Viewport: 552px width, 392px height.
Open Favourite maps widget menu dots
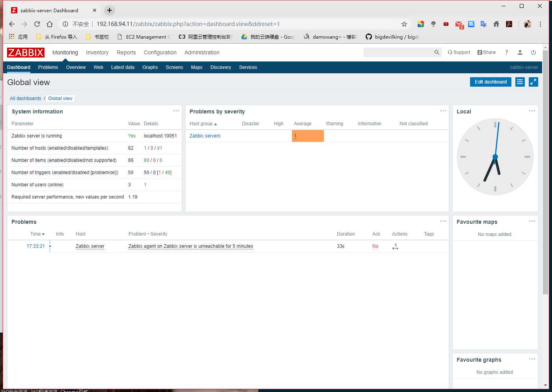tap(532, 221)
